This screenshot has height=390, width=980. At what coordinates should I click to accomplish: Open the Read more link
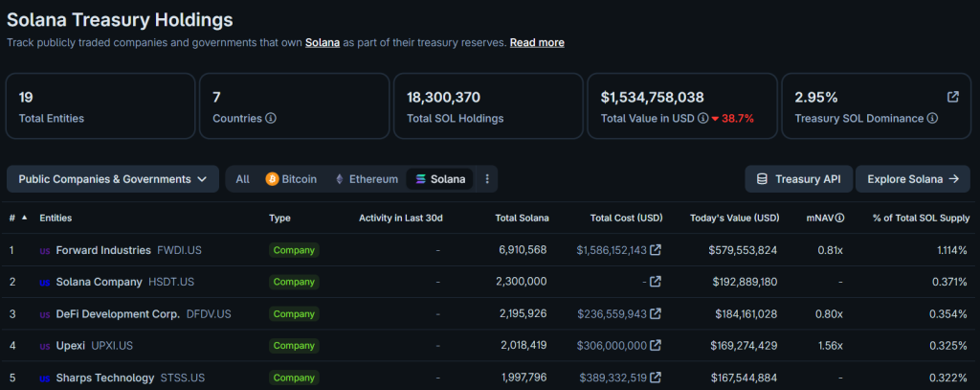(x=537, y=43)
